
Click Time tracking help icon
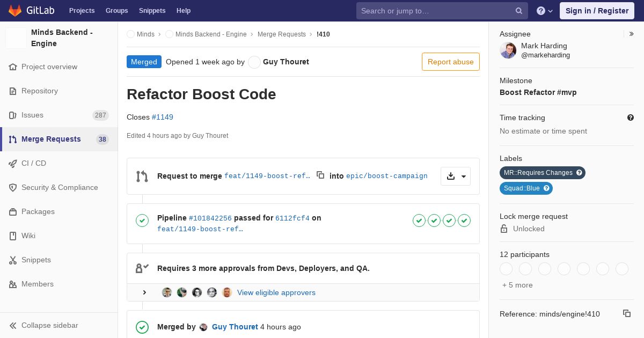coord(631,117)
